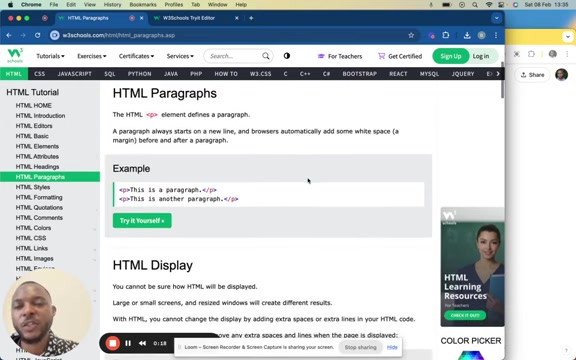The image size is (576, 360).
Task: Click the Log in button
Action: [x=481, y=56]
